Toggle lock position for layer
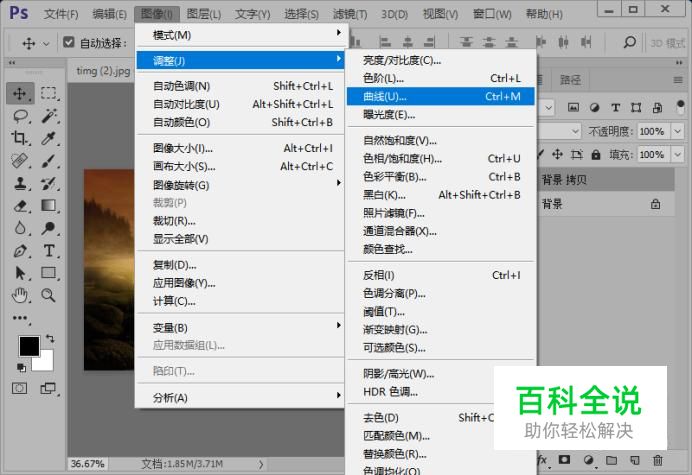This screenshot has width=692, height=475. pos(557,155)
